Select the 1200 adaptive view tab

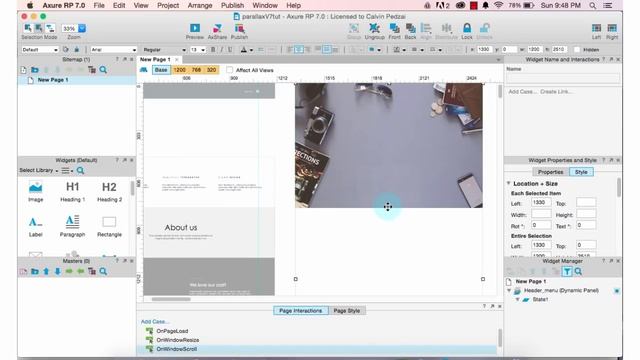point(180,70)
